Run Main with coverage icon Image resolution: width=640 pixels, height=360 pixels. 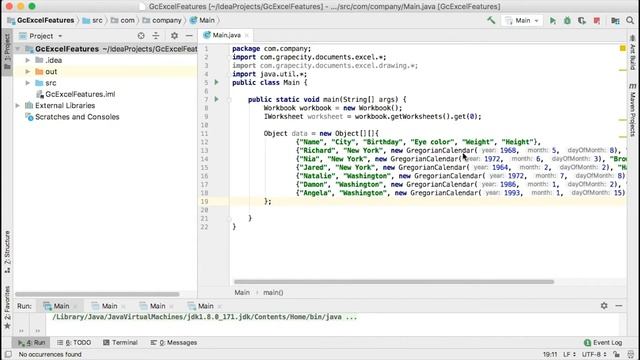[582, 20]
